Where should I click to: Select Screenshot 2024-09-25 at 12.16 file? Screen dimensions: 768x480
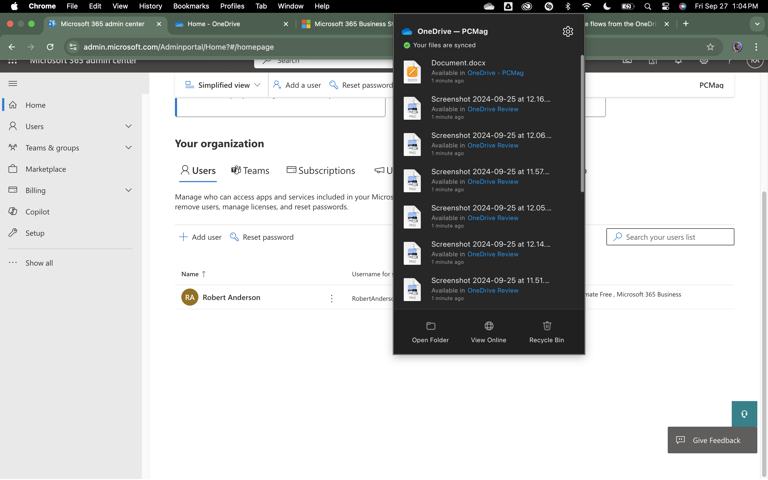pos(488,108)
